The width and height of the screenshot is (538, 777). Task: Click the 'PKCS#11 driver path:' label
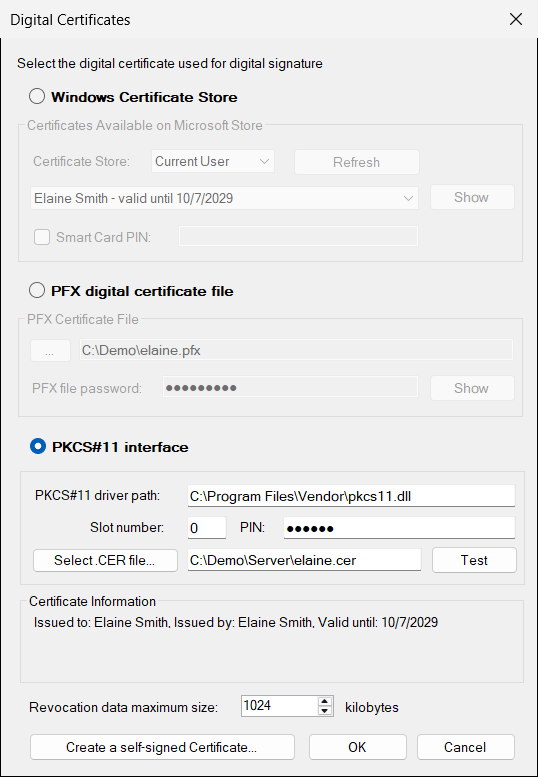tap(98, 496)
